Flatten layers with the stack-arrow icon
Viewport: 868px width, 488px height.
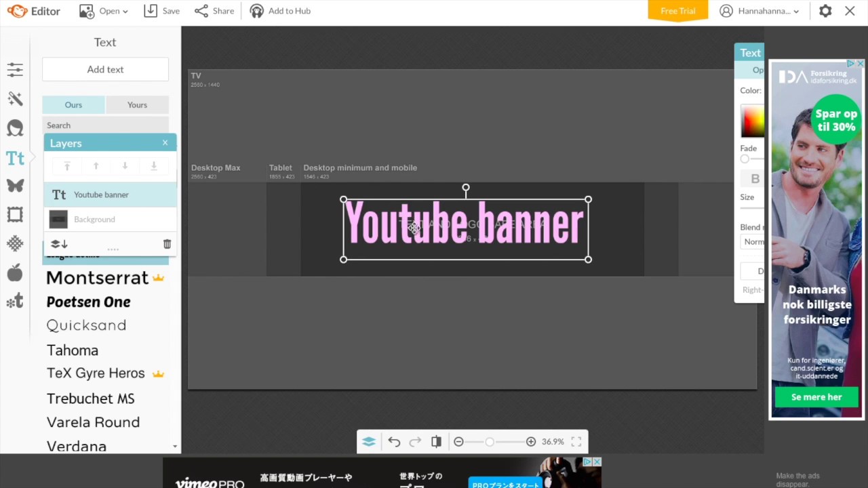pos(59,244)
